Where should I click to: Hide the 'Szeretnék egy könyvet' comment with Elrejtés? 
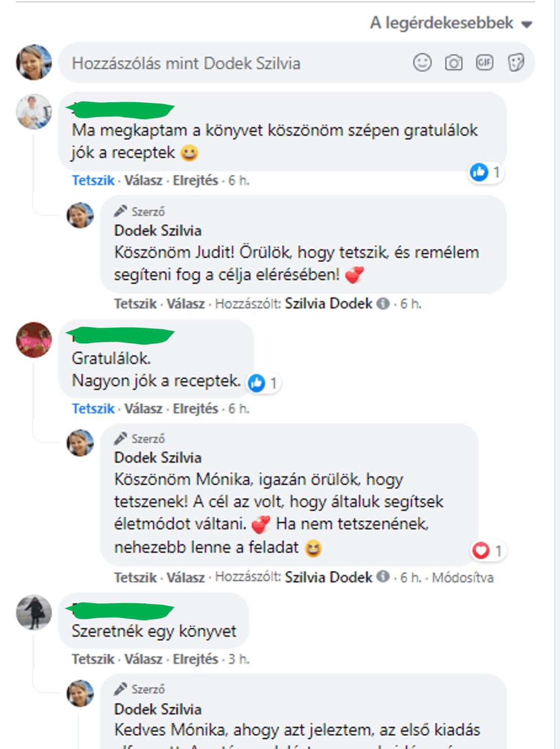(196, 659)
